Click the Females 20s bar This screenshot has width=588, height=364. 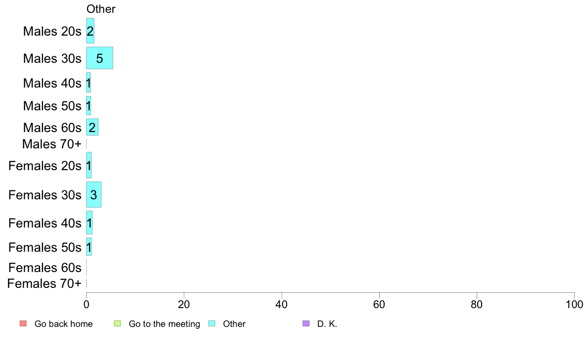89,165
